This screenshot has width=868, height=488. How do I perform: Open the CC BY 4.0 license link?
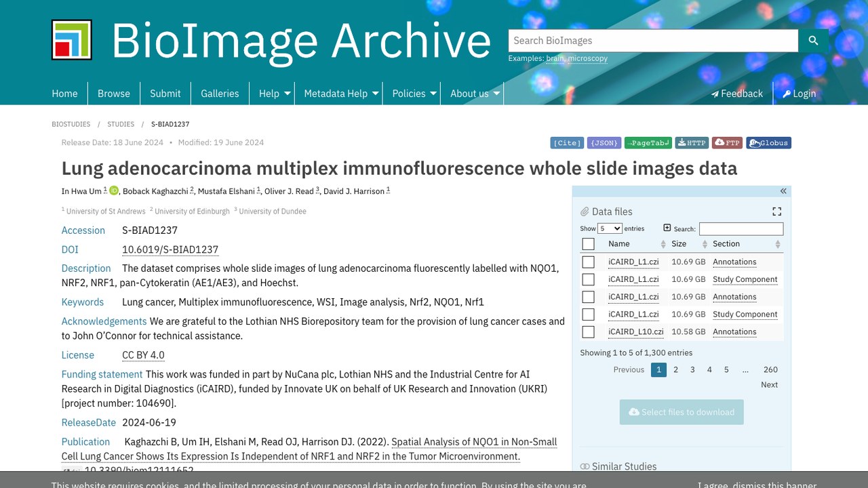143,355
